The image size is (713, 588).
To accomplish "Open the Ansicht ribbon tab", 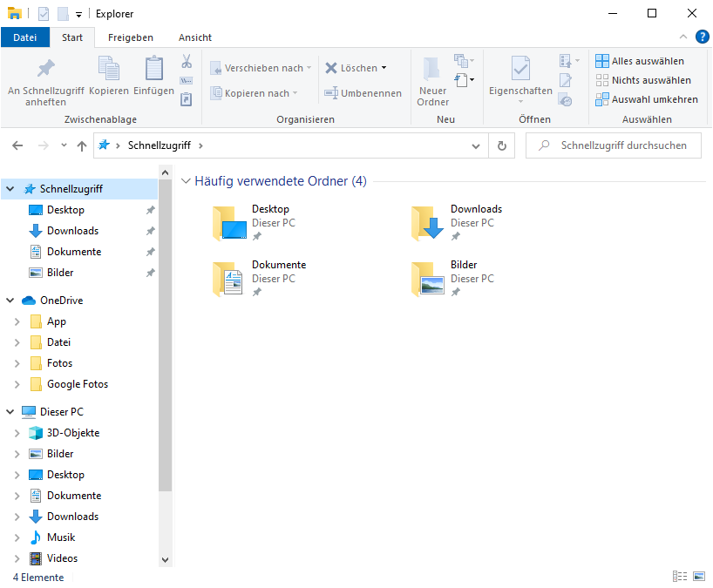I will [195, 37].
